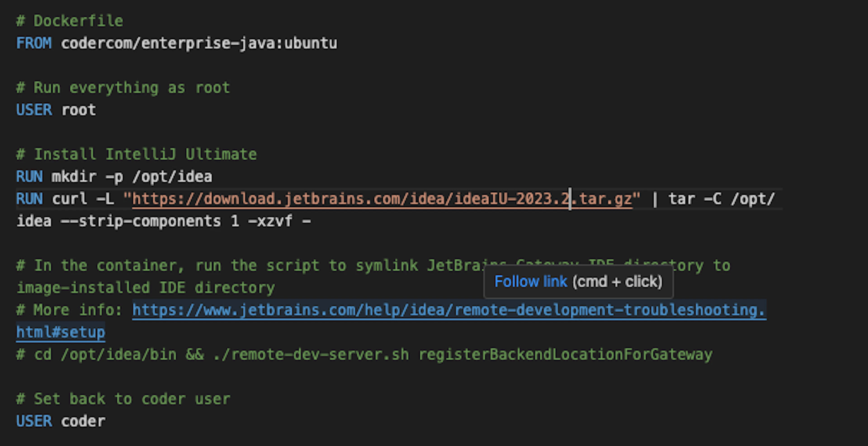Click the FROM keyword

coord(34,43)
